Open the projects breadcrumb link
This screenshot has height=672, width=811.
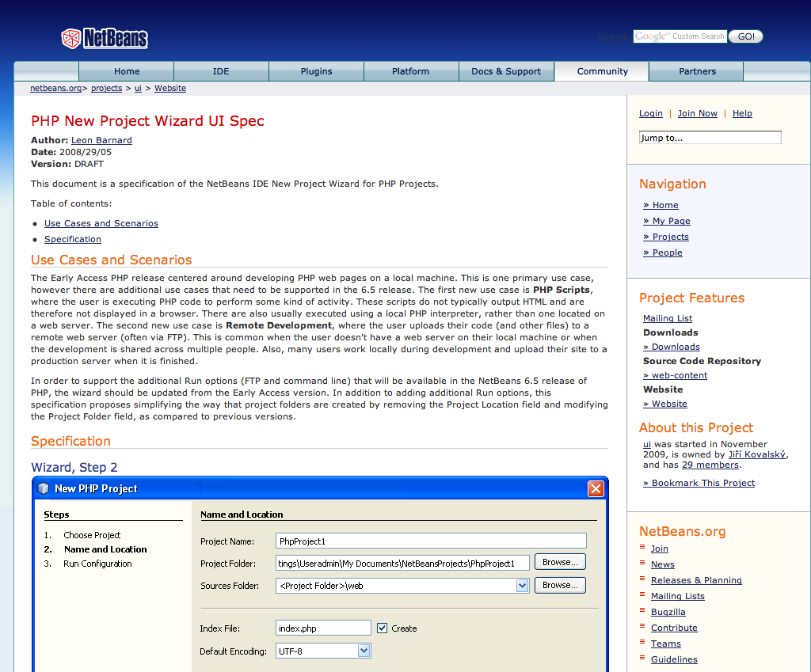coord(107,88)
